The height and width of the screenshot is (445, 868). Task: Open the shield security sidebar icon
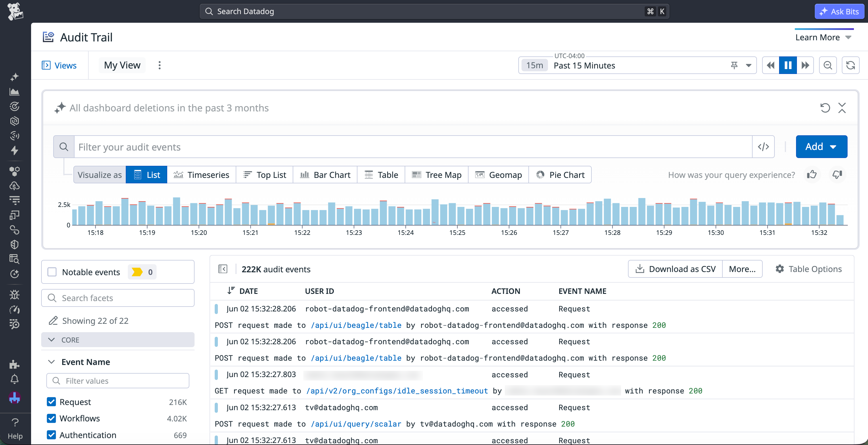(14, 244)
